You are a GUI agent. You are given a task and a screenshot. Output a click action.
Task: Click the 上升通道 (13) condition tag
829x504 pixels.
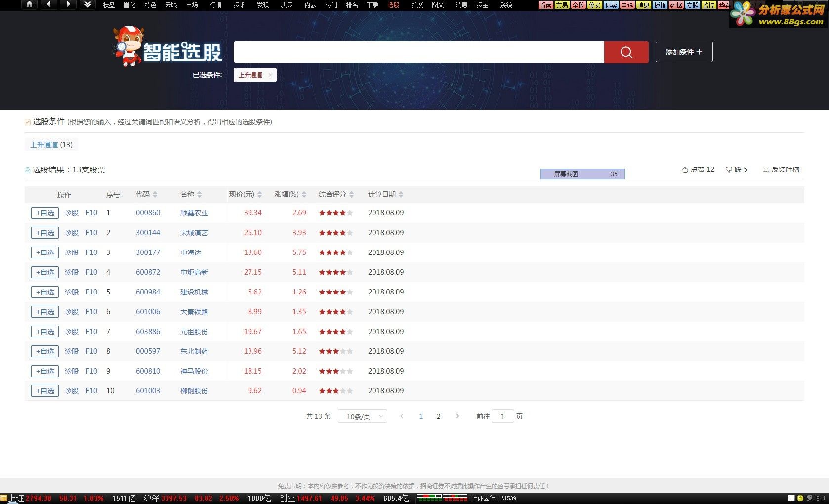(51, 145)
